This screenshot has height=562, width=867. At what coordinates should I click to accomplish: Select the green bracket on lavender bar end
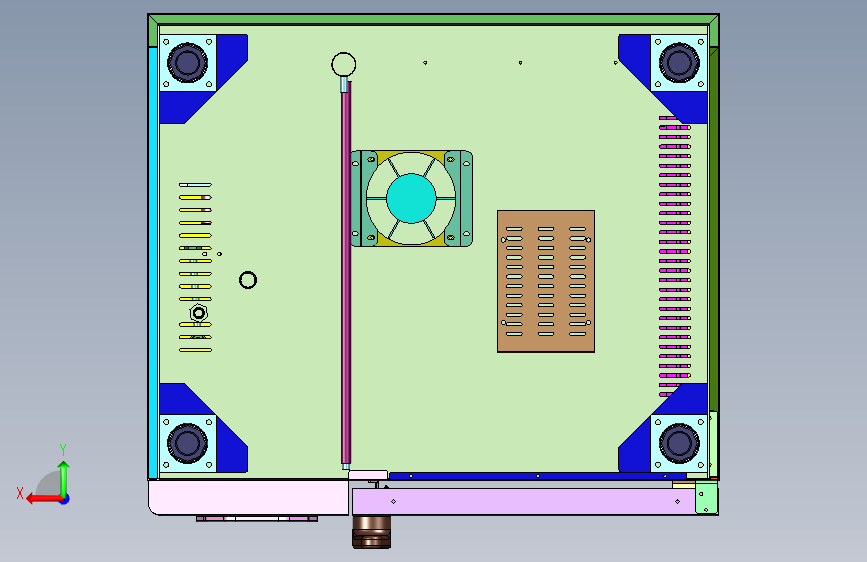coord(706,498)
